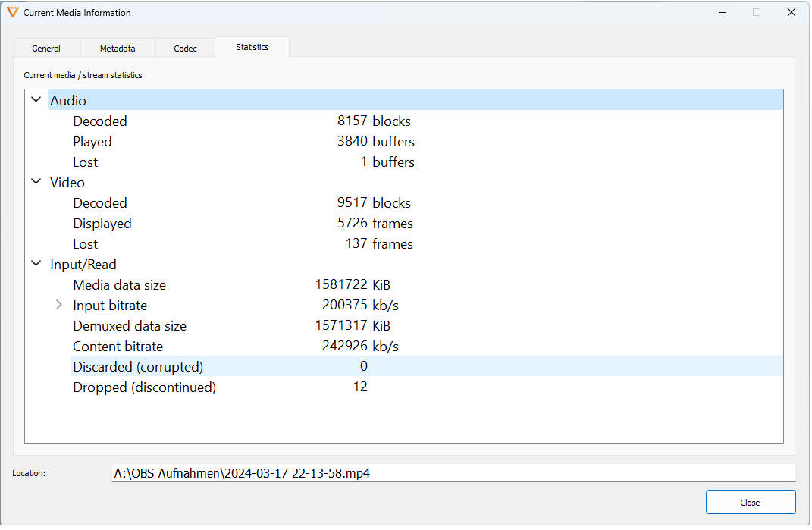Screen dimensions: 812x530
Task: Switch to the General tab
Action: click(46, 49)
